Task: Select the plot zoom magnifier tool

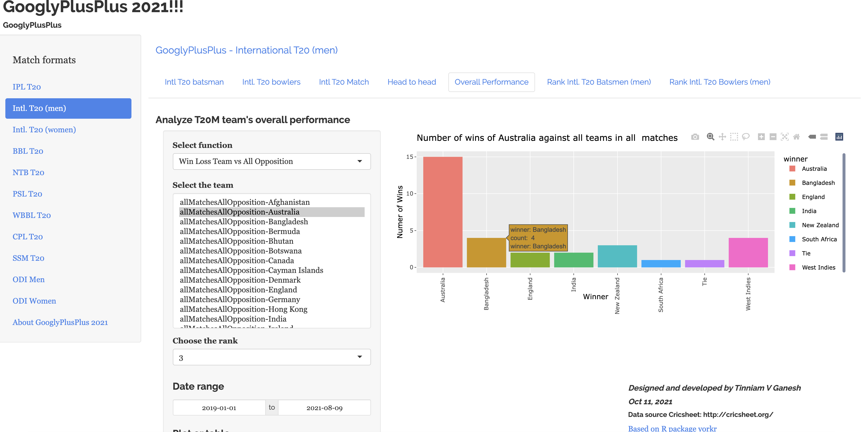Action: pyautogui.click(x=710, y=137)
